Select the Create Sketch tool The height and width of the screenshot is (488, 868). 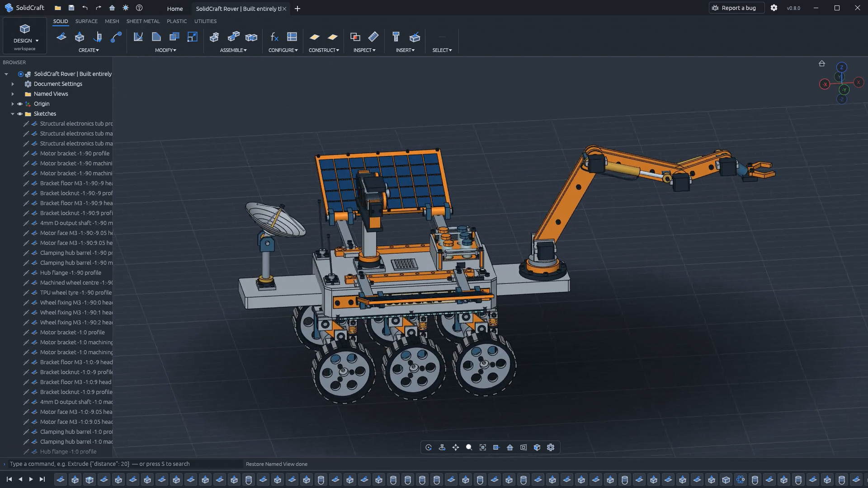(61, 37)
